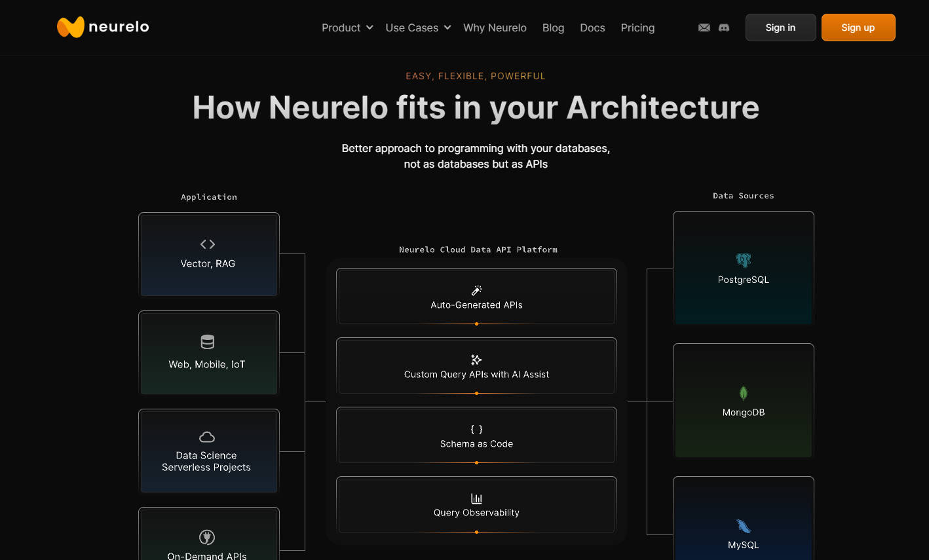The image size is (929, 560).
Task: Click the MongoDB leaf icon
Action: (x=743, y=392)
